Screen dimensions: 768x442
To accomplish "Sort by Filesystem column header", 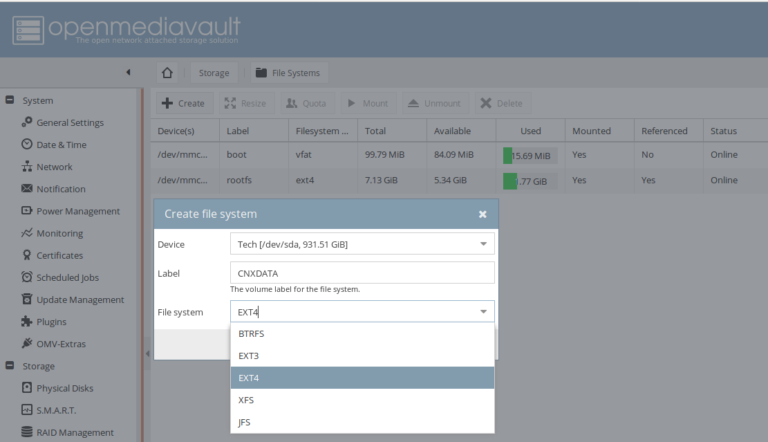I will point(323,131).
